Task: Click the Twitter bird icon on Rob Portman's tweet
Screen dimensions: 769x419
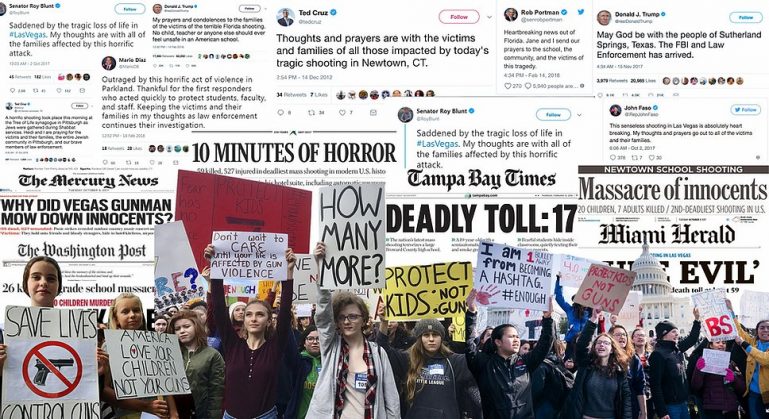Action: click(581, 12)
